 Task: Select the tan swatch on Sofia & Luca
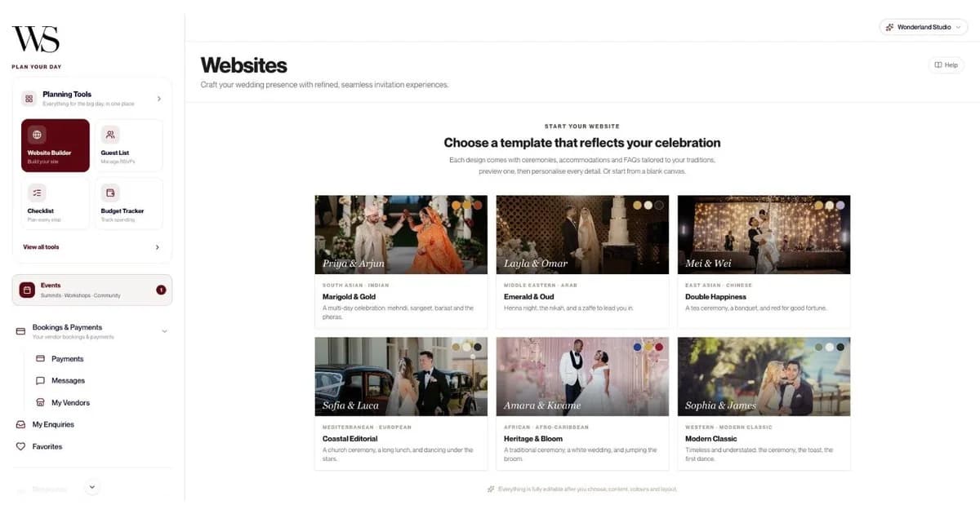(456, 347)
